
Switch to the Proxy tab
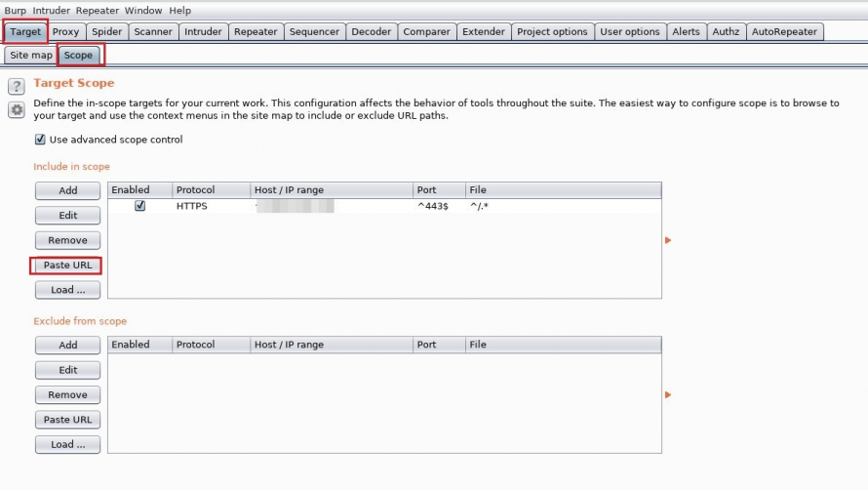click(66, 31)
